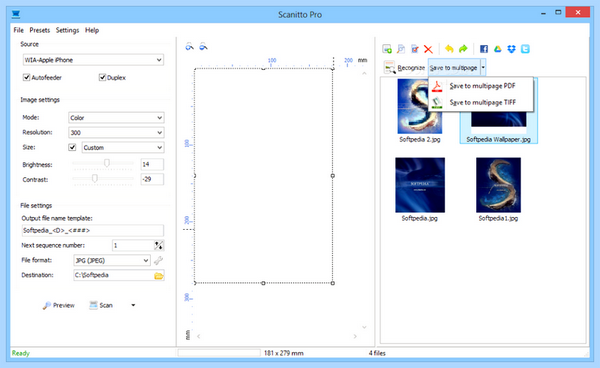This screenshot has width=600, height=368.
Task: Click the preview vertical scrollbar up arrow
Action: pyautogui.click(x=364, y=73)
